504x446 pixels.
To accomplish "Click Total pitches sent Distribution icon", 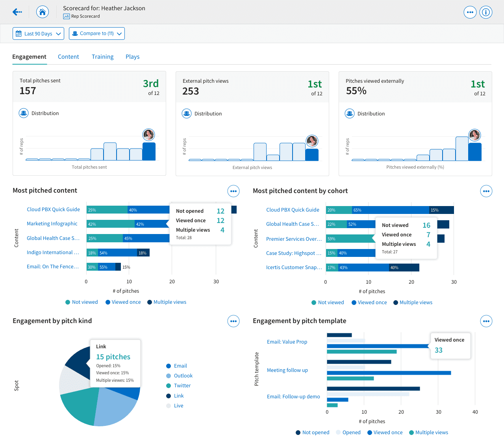I will coord(24,113).
